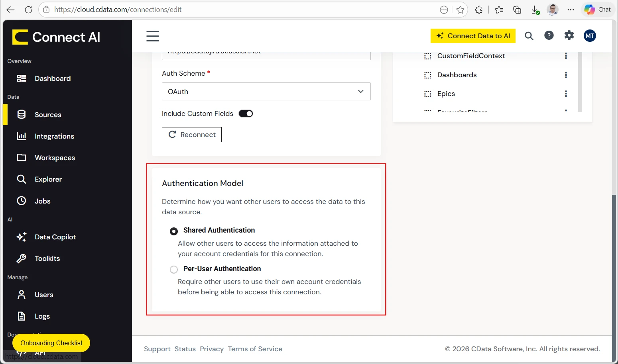Click the Toolkits wrench icon
This screenshot has width=618, height=364.
(22, 258)
